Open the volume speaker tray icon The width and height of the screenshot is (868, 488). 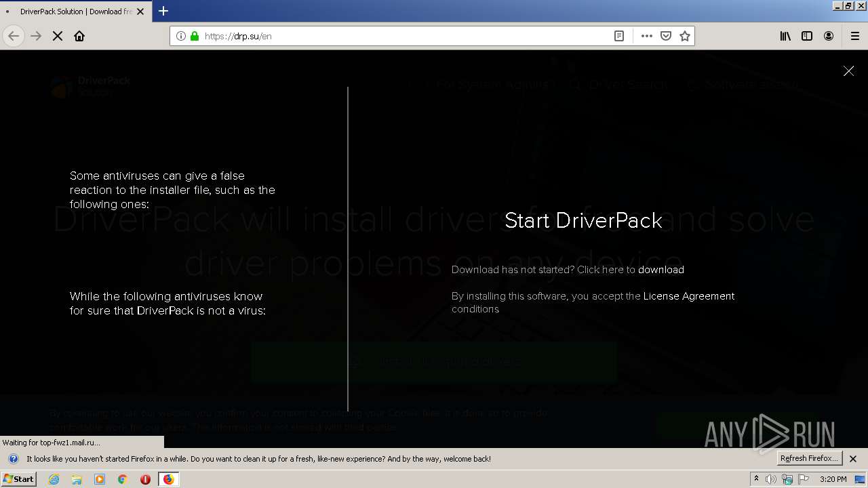tap(771, 479)
